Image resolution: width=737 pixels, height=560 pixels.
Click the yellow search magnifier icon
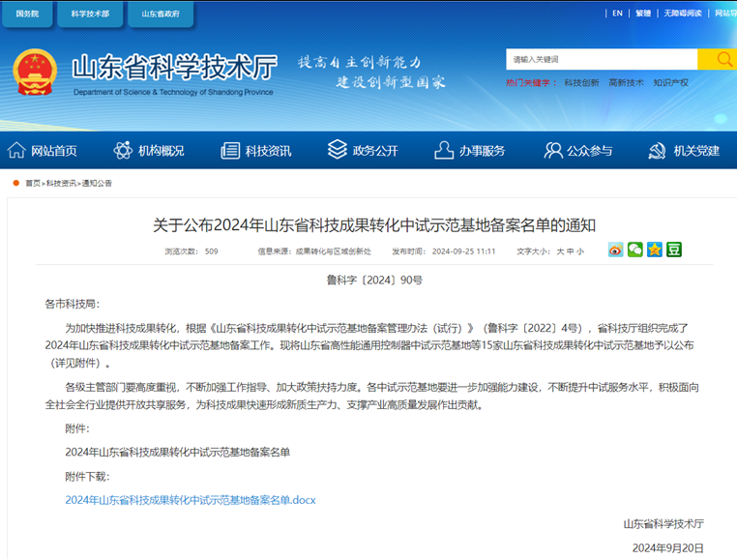(723, 59)
